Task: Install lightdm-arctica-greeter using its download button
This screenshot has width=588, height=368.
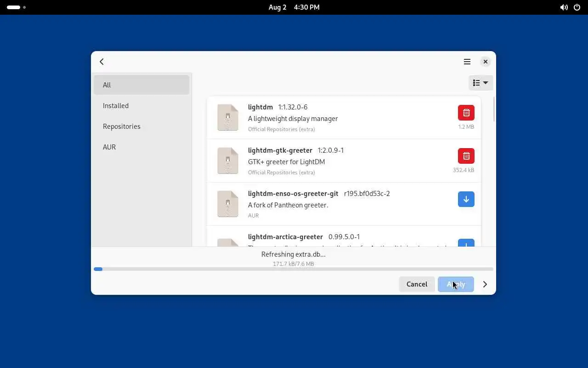Action: [466, 242]
